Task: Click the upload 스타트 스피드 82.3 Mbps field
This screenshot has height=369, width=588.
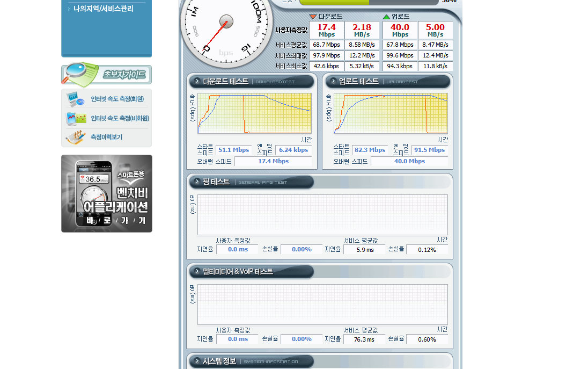Action: tap(370, 150)
